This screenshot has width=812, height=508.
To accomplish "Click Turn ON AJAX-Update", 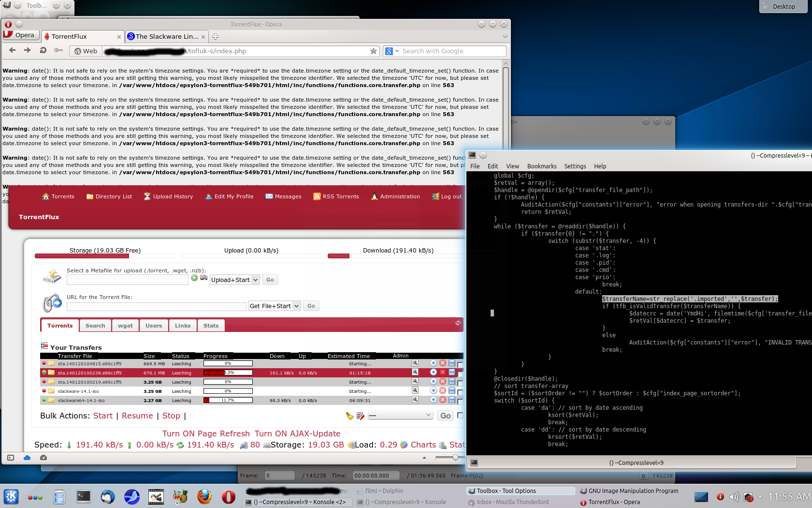I will [297, 434].
